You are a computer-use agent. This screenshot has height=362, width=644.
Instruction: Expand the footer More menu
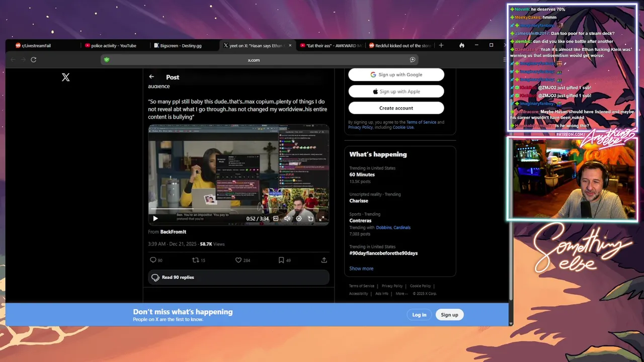point(401,294)
